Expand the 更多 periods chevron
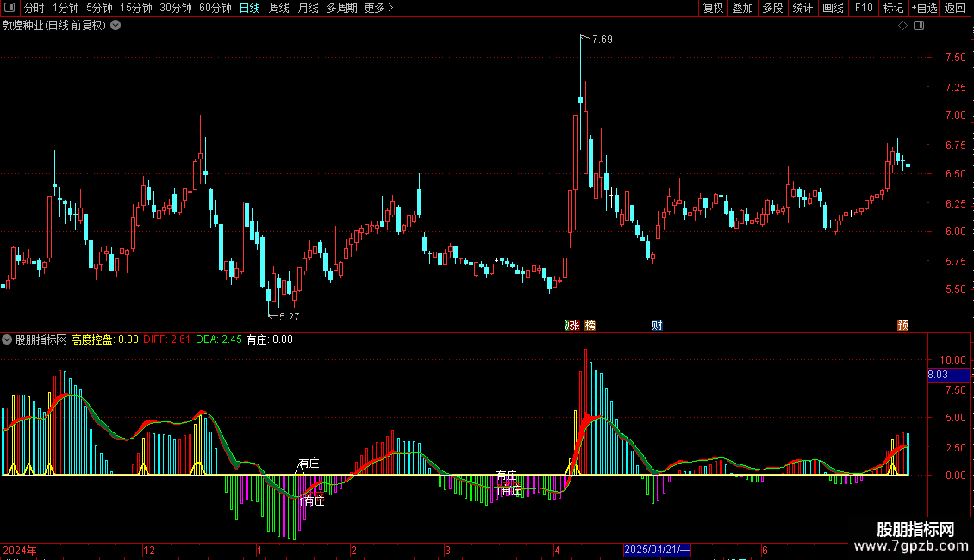This screenshot has height=560, width=974. click(x=390, y=8)
